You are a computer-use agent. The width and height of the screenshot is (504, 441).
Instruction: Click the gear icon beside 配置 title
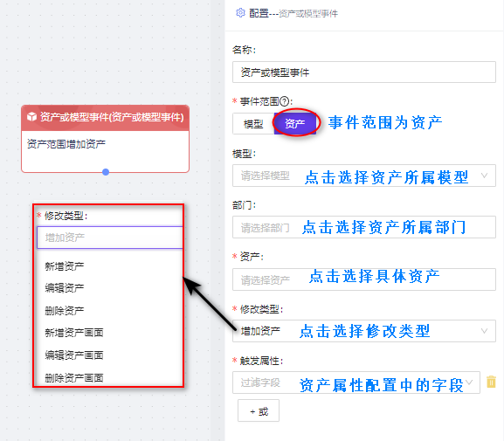coord(240,13)
